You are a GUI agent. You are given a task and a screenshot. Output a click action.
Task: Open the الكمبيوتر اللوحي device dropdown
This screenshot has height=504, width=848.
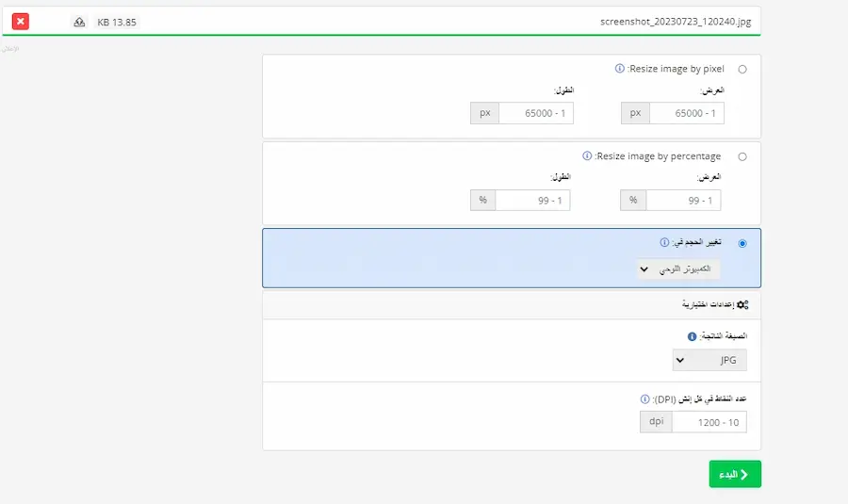click(678, 269)
